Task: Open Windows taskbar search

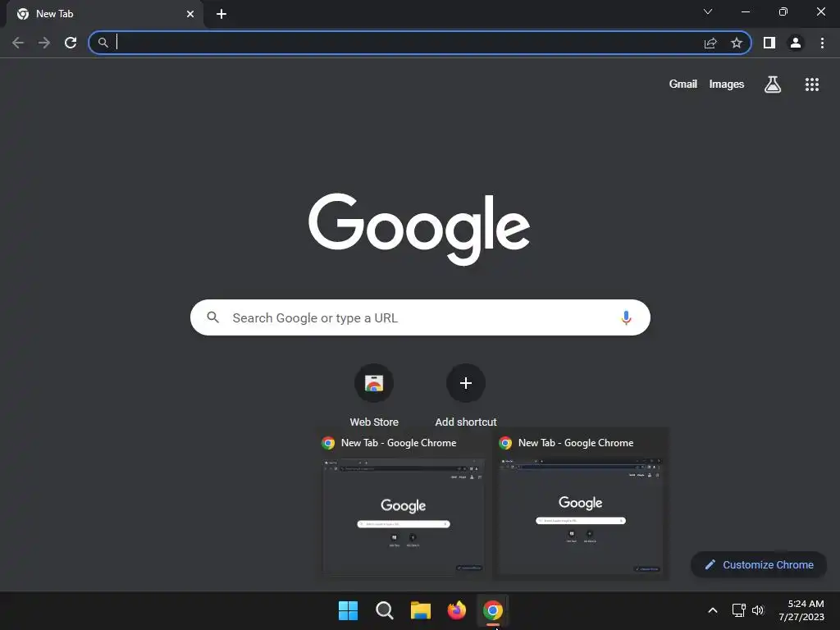Action: tap(385, 610)
